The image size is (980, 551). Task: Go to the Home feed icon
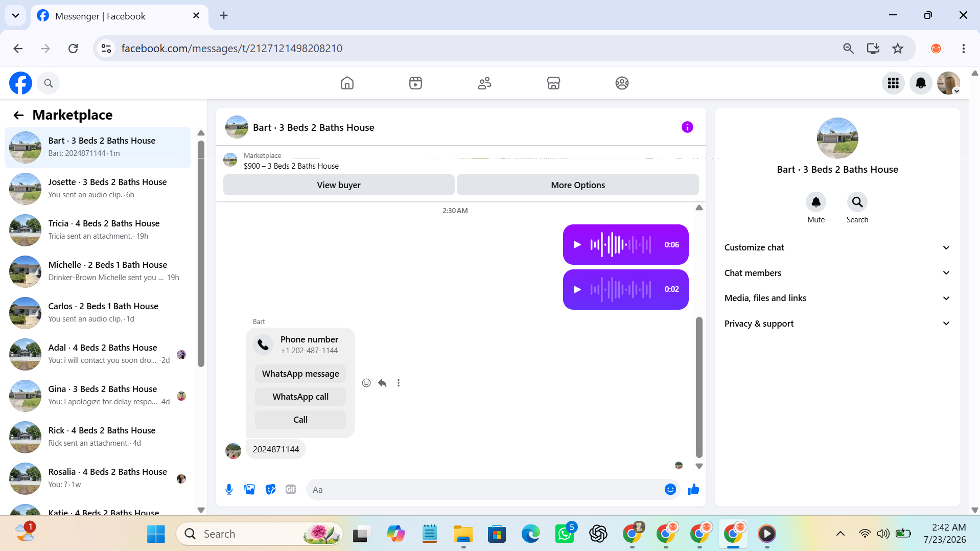tap(347, 83)
